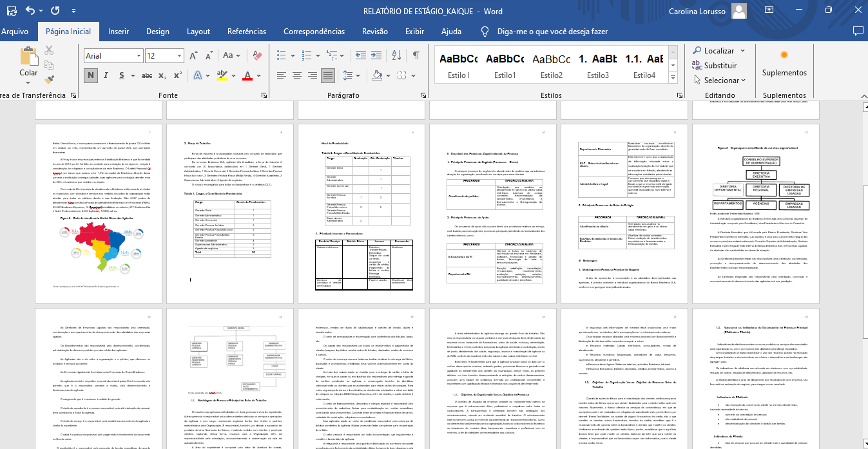The height and width of the screenshot is (449, 868).
Task: Center the text
Action: 298,75
